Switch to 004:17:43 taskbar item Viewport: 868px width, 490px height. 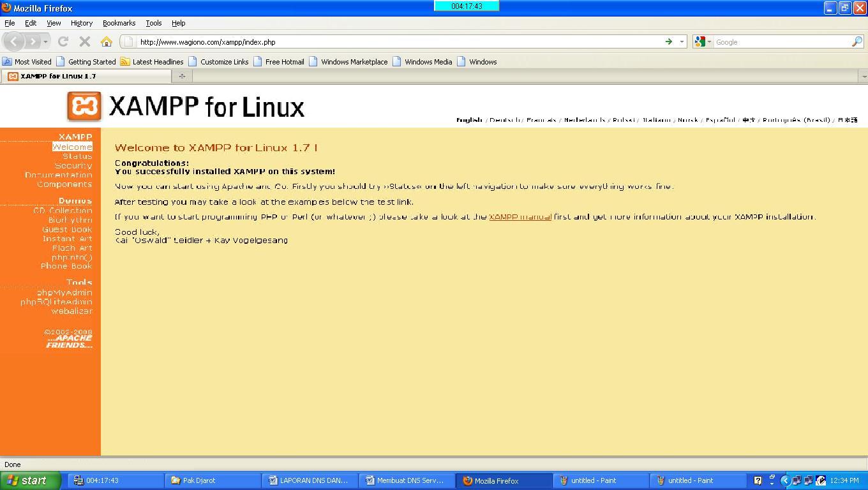click(116, 480)
